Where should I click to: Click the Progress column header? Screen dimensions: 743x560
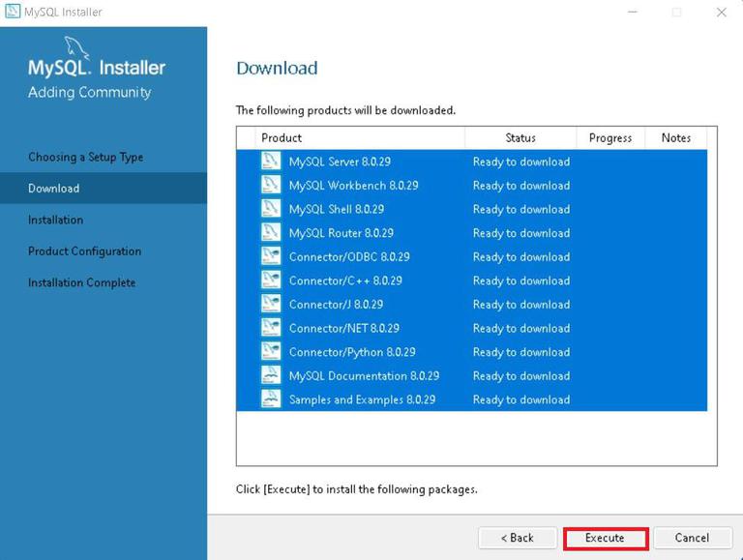[610, 138]
